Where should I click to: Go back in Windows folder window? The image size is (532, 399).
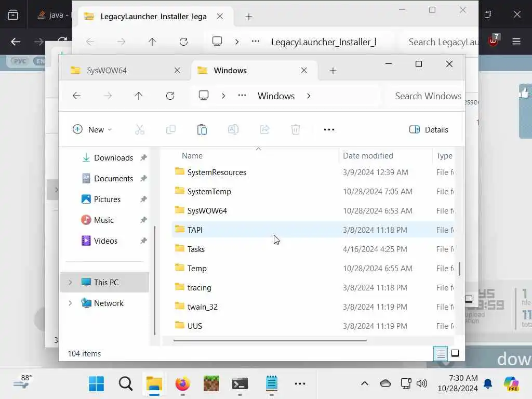tap(77, 96)
